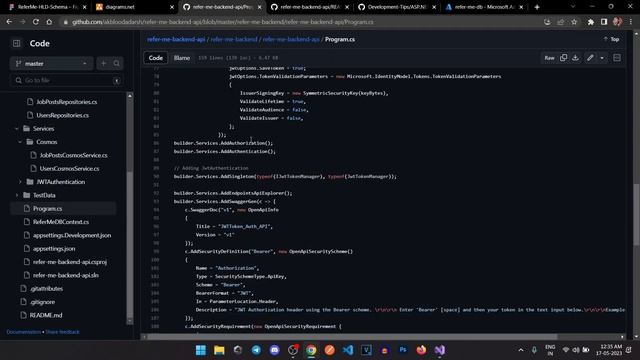Open the Chrome profile avatar
The width and height of the screenshot is (640, 360).
tap(618, 22)
